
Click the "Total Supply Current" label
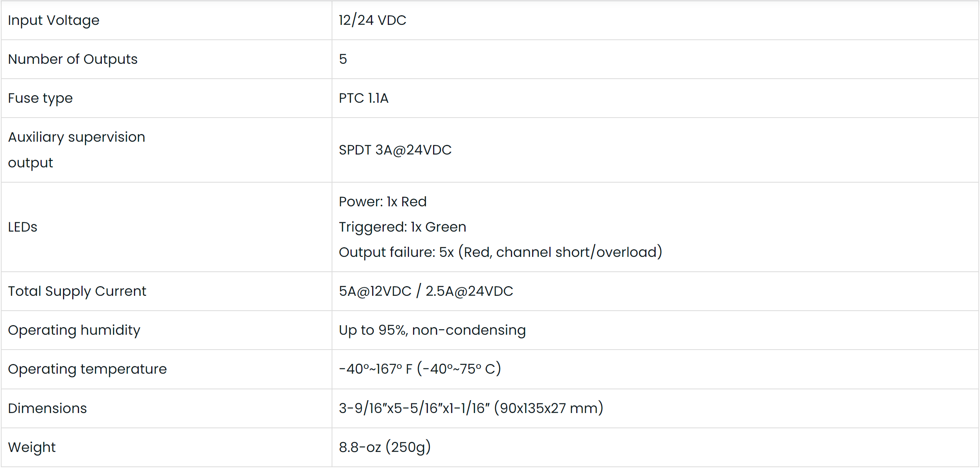tap(77, 291)
